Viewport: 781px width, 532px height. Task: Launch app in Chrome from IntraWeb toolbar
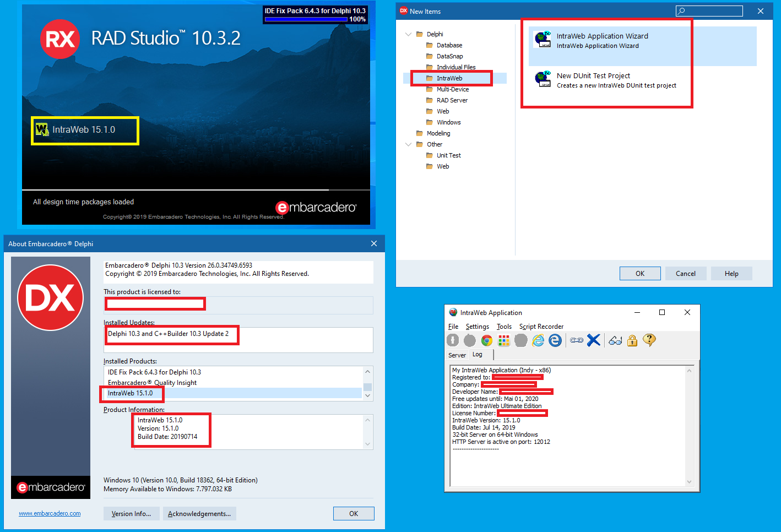(487, 340)
